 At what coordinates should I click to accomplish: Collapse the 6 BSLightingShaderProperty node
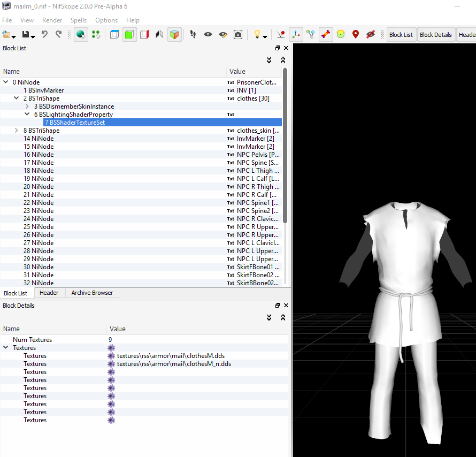28,115
